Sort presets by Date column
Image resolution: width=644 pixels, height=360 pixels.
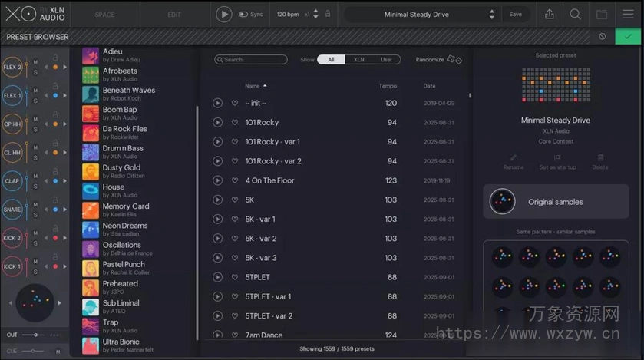(x=429, y=86)
